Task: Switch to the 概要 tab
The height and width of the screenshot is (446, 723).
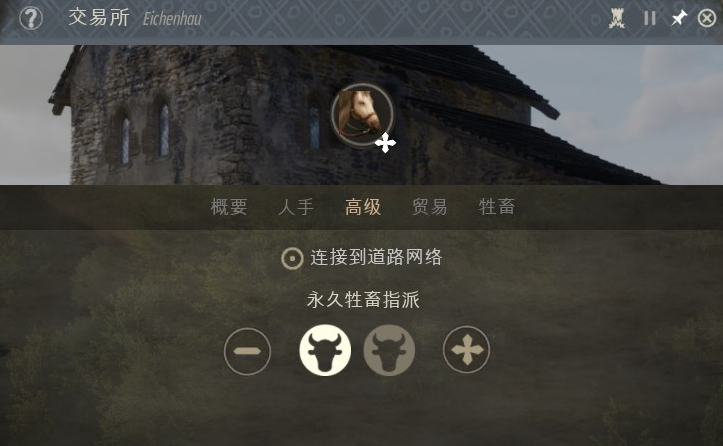Action: 229,207
